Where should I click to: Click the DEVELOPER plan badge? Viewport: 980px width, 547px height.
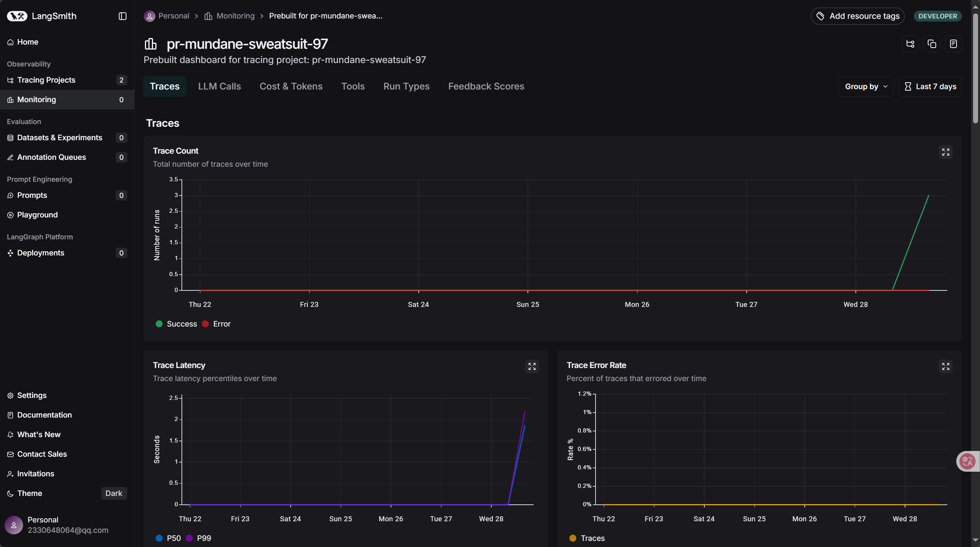coord(937,16)
